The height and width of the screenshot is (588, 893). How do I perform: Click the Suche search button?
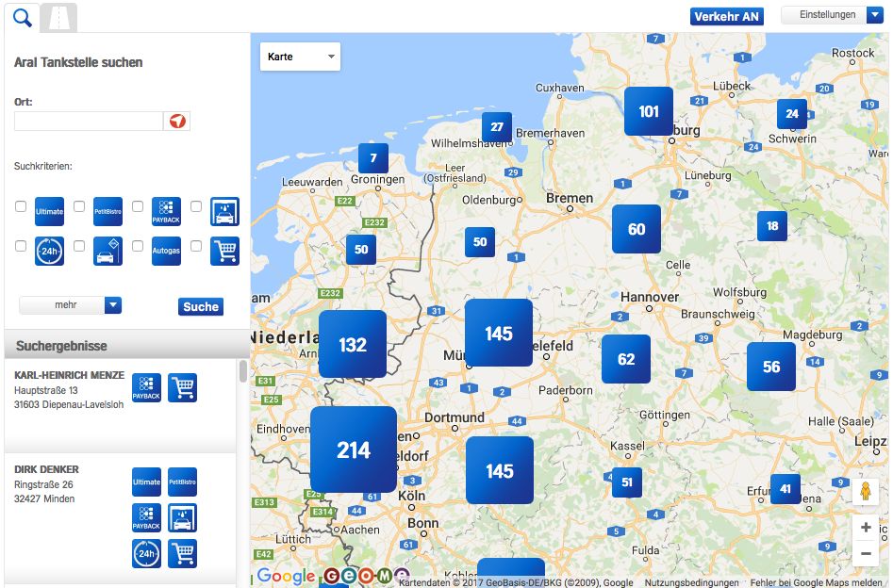pos(201,307)
